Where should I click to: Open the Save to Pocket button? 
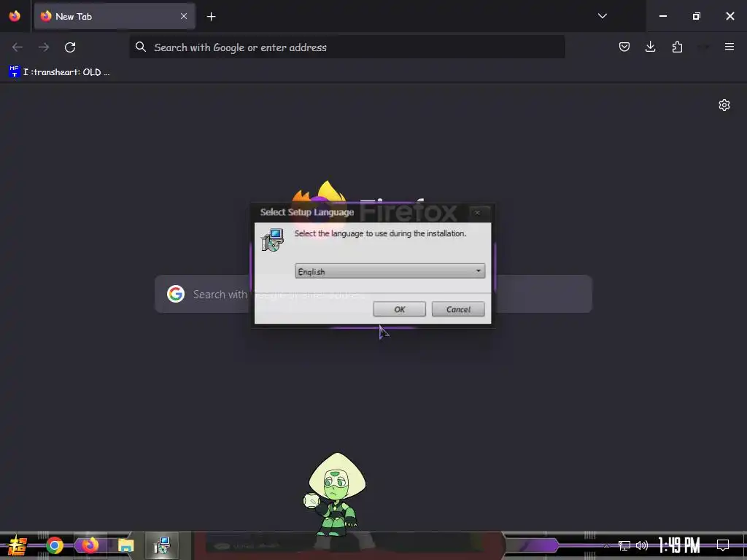coord(624,47)
